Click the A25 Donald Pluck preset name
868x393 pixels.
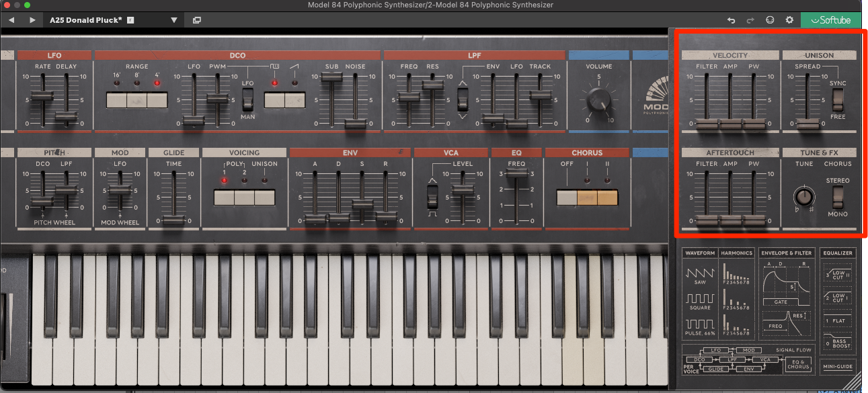(x=86, y=20)
